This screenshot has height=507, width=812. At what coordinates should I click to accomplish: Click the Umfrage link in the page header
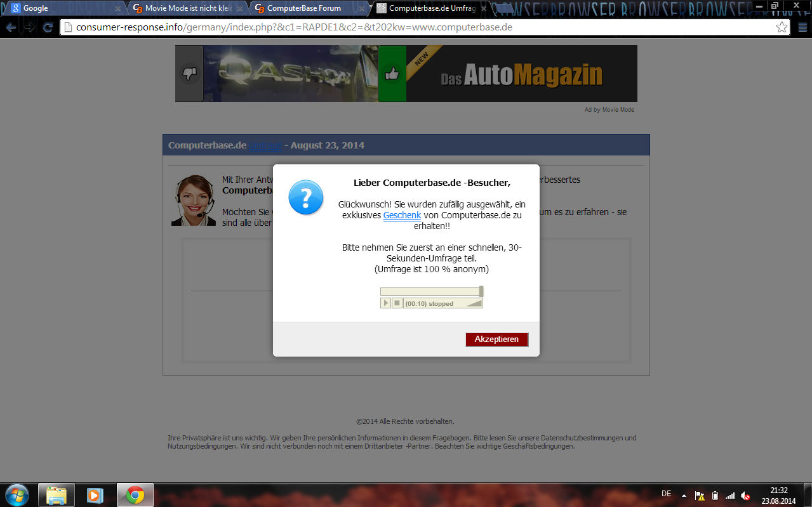click(x=264, y=145)
